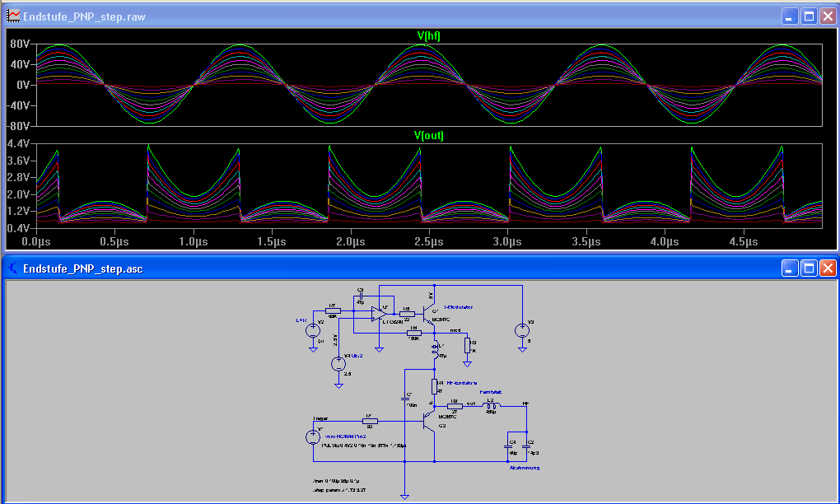Maximize the Endstufe_PNP_step.raw waveform window
The height and width of the screenshot is (504, 840).
point(809,16)
